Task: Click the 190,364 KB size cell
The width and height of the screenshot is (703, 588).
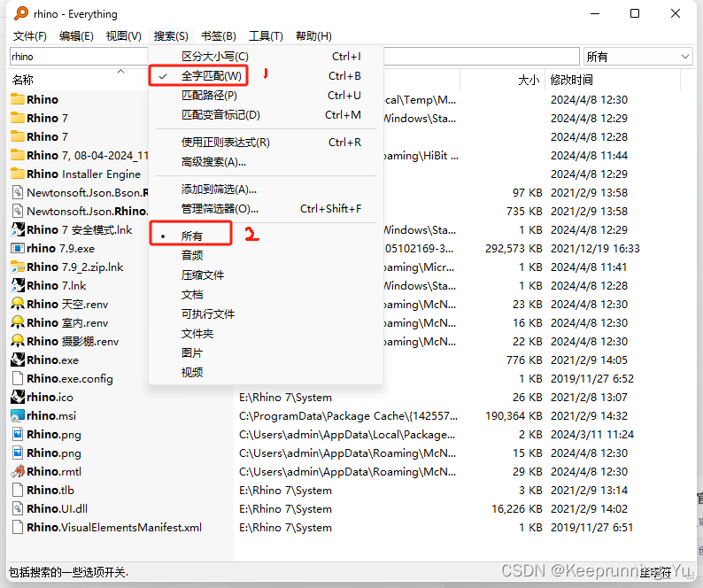Action: (514, 416)
